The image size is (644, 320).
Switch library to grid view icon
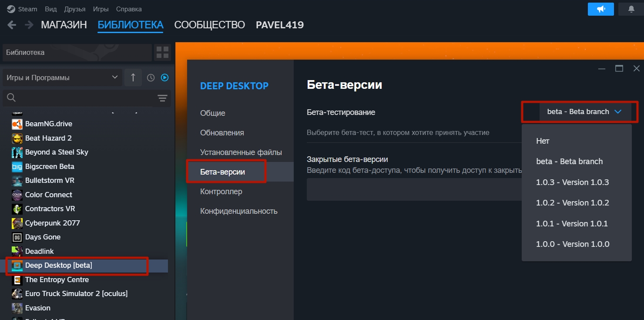click(x=162, y=52)
